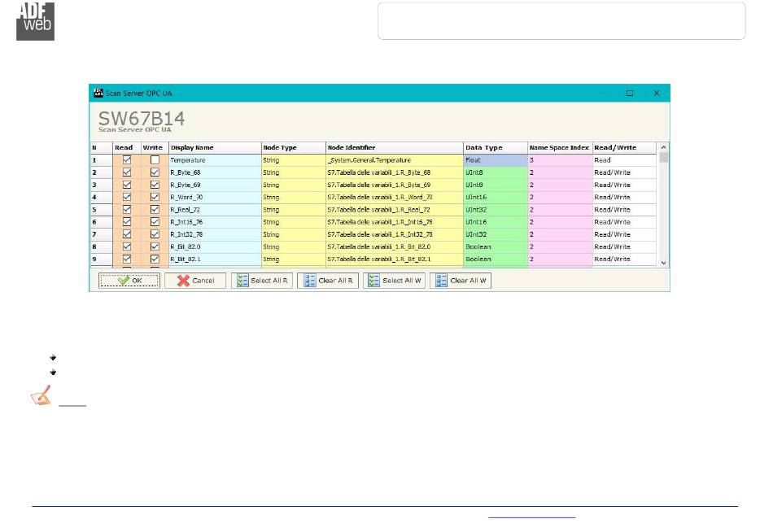The height and width of the screenshot is (532, 773).
Task: Click the ADFweb logo
Action: pos(36,21)
